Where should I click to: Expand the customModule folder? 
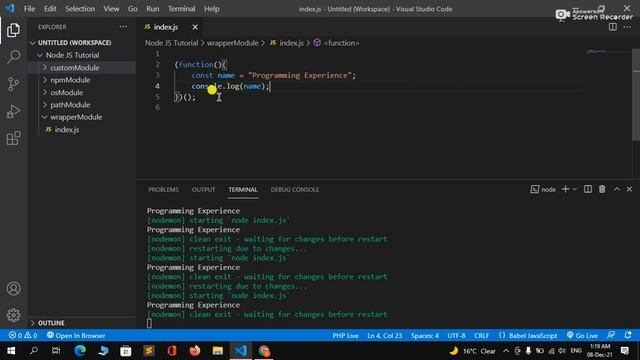(82, 67)
